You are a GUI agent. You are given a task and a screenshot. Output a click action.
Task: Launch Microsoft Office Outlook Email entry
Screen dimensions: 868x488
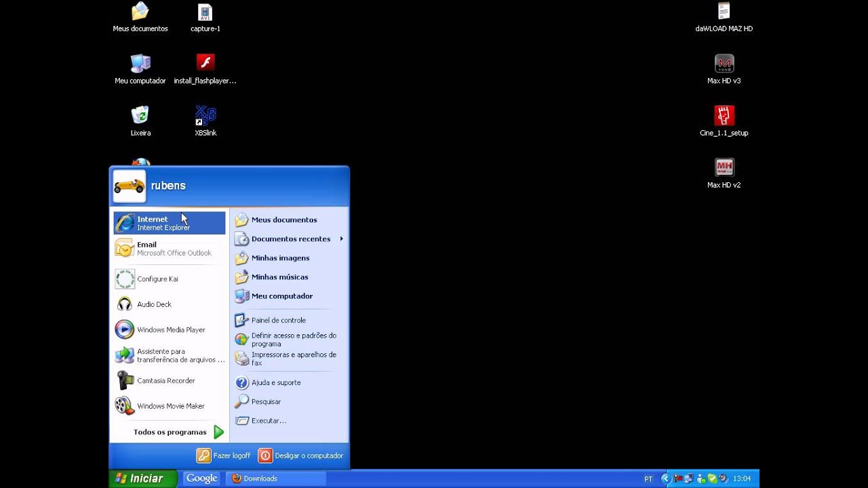coord(170,249)
